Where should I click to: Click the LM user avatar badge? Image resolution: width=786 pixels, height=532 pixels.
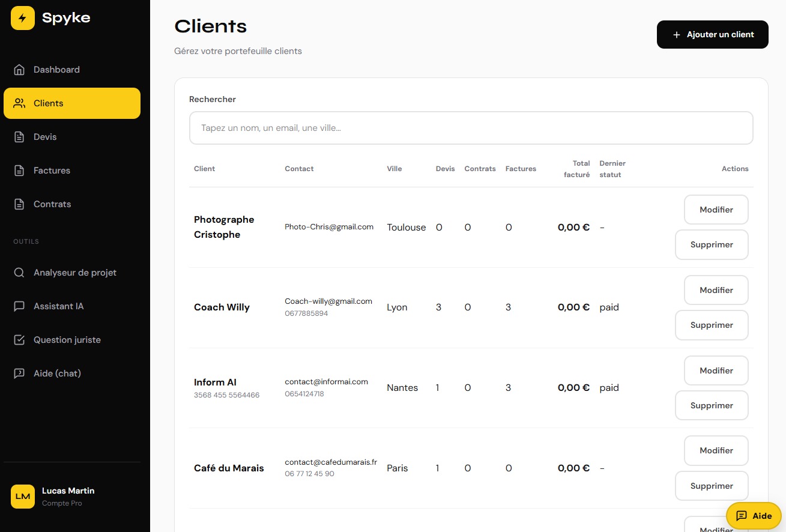click(23, 497)
